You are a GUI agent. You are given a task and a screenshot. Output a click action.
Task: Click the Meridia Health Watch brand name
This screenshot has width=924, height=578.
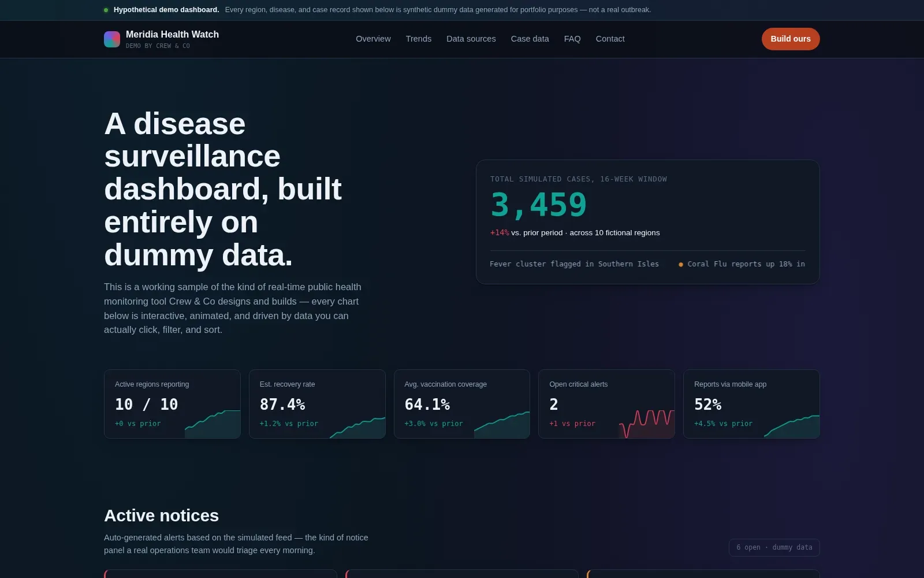pos(172,35)
